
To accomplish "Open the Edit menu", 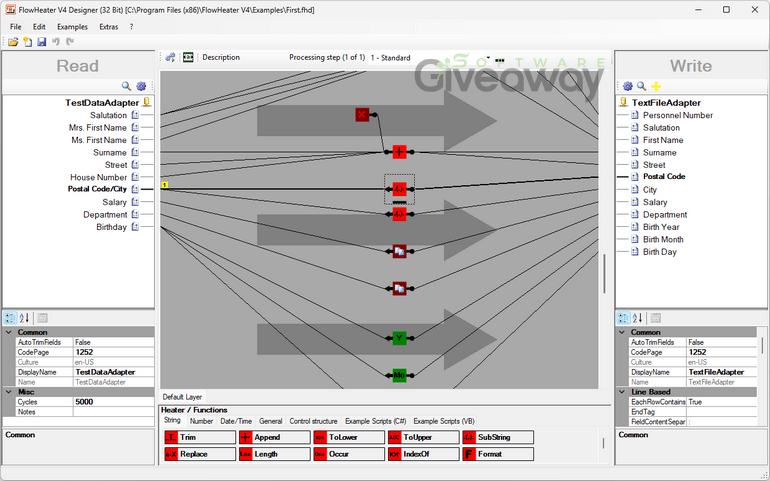I will point(39,27).
